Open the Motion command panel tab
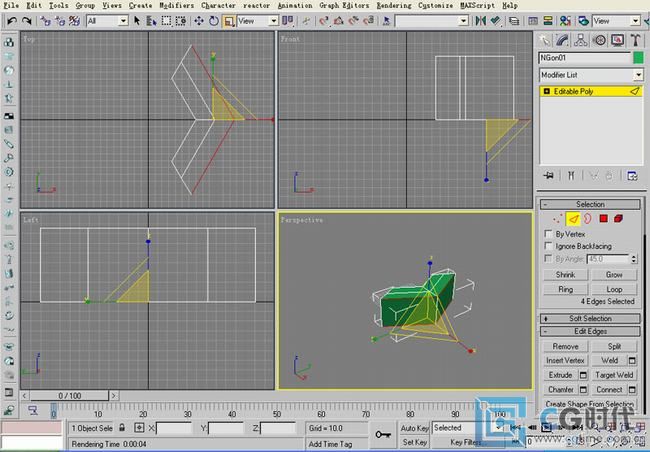This screenshot has height=452, width=650. tap(599, 40)
